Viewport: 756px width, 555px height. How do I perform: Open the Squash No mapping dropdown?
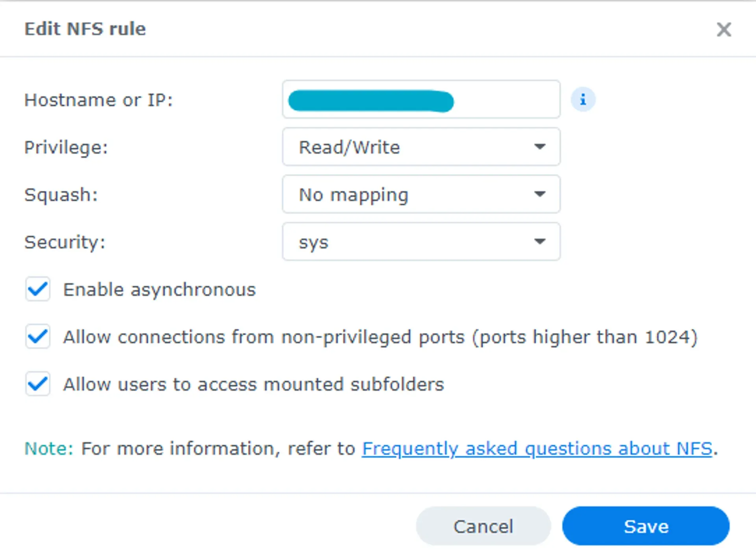(x=421, y=194)
